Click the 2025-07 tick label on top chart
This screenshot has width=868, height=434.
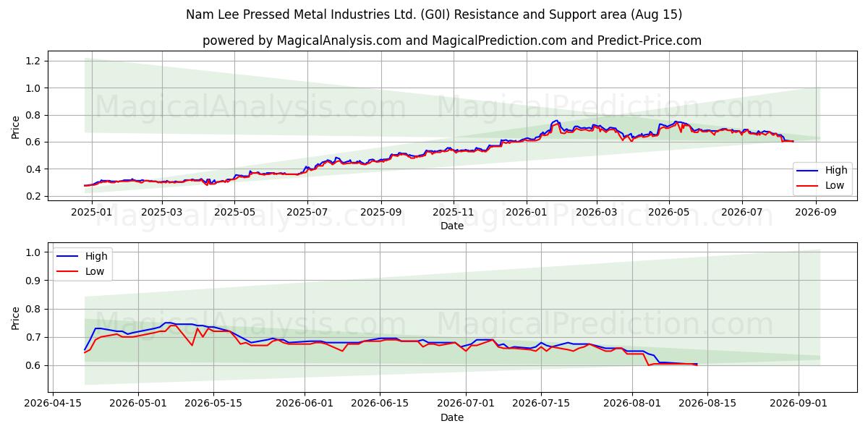[x=307, y=213]
